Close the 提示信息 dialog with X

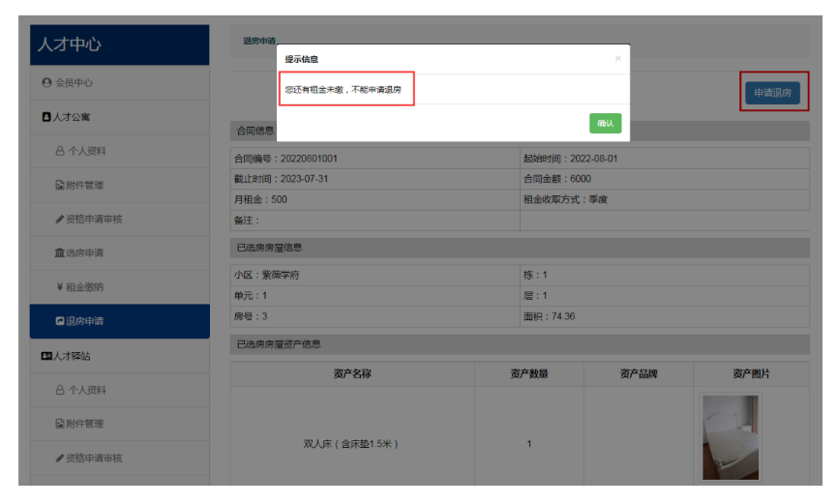coord(618,59)
